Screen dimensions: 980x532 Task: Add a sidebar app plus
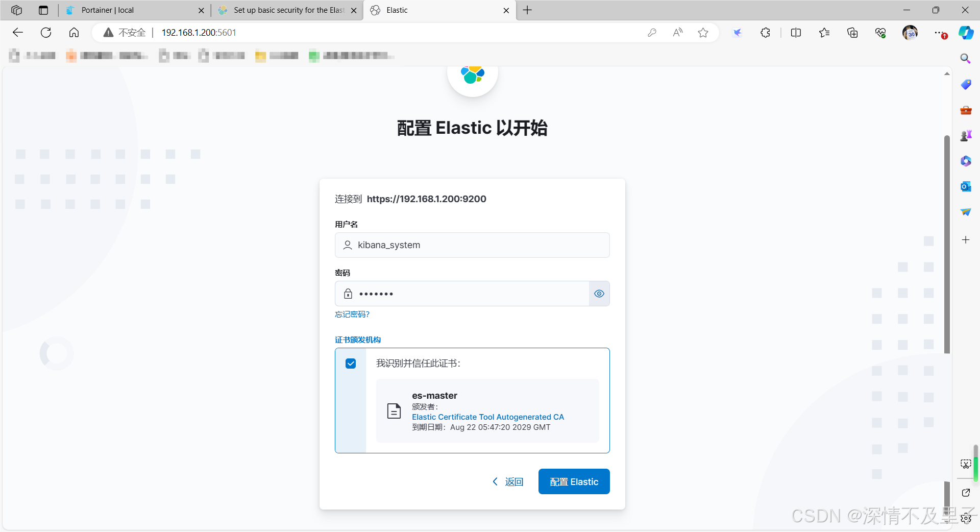pos(966,239)
